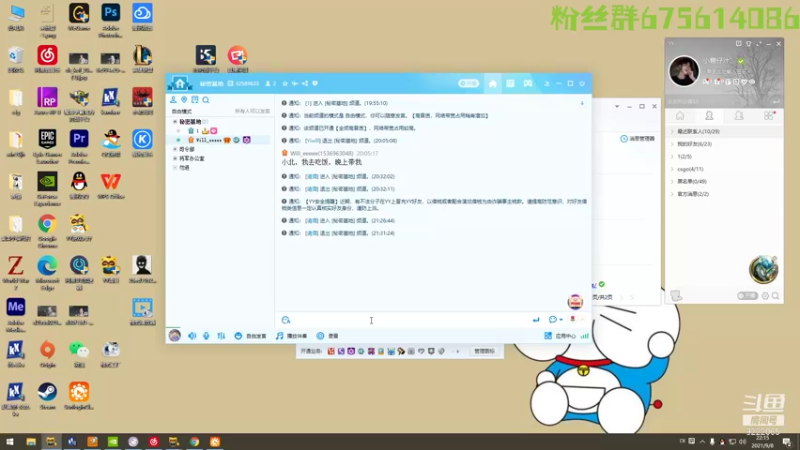Viewport: 800px width, 450px height.
Task: Open 消息管理器 in the middle window
Action: click(x=637, y=139)
